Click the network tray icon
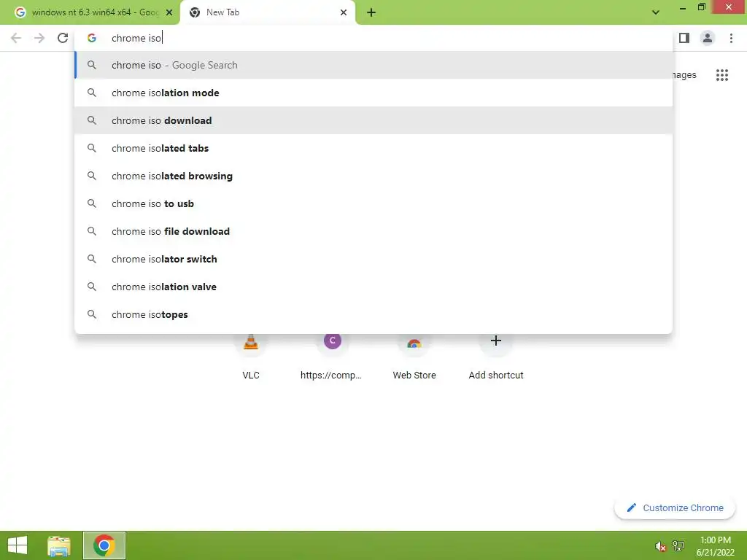The height and width of the screenshot is (560, 747). [678, 546]
